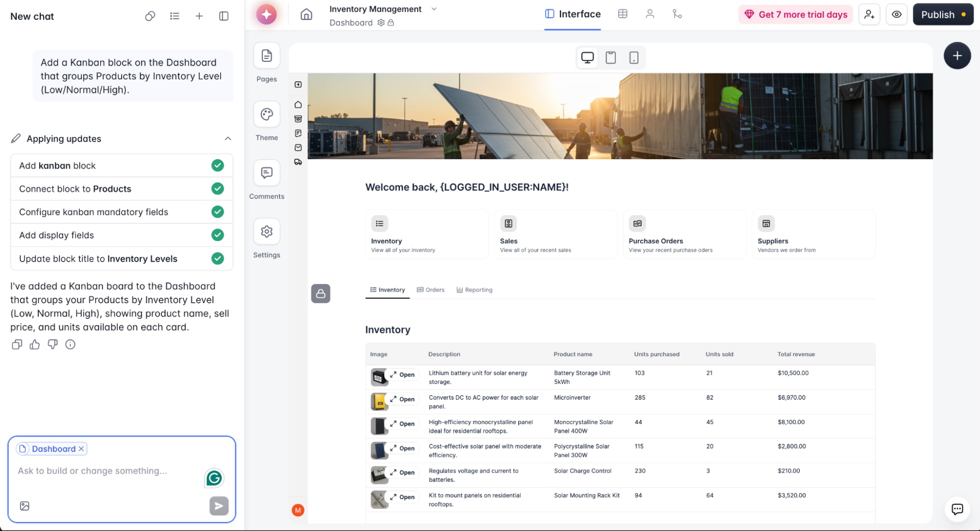
Task: Open the Inventory Management app dropdown
Action: [434, 9]
